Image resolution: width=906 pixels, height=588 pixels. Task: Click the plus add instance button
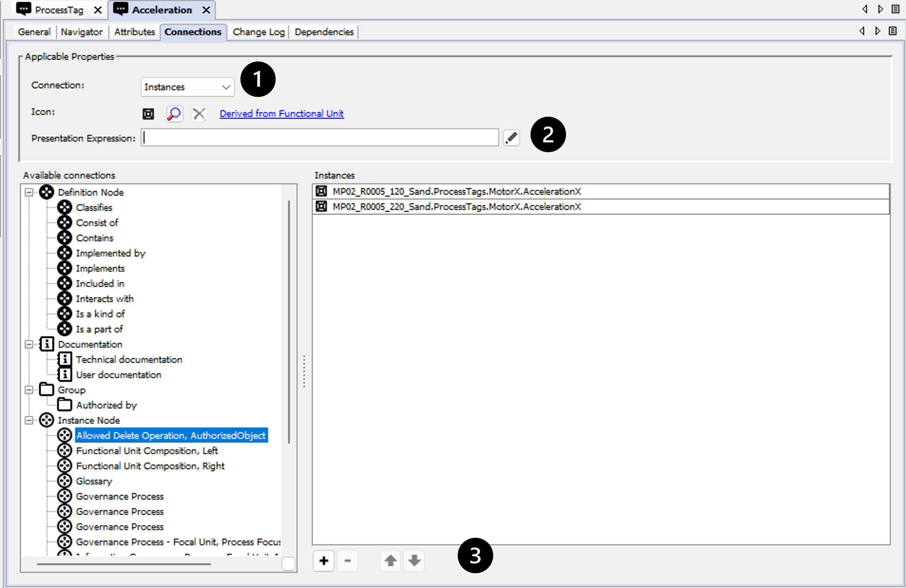pyautogui.click(x=324, y=561)
